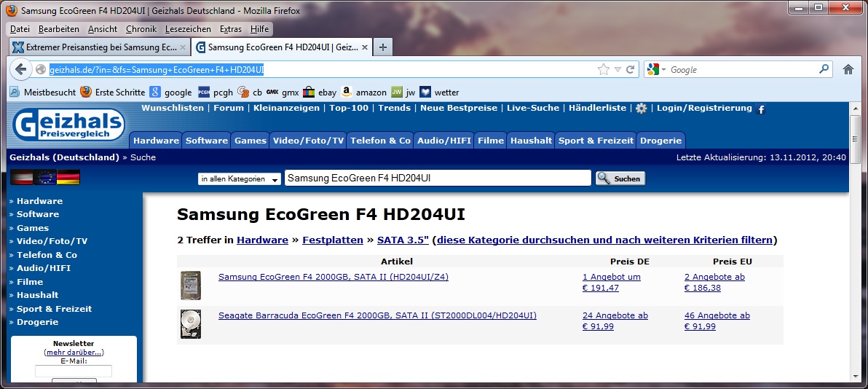This screenshot has height=389, width=868.
Task: Click the Geizhals search text field
Action: click(438, 178)
